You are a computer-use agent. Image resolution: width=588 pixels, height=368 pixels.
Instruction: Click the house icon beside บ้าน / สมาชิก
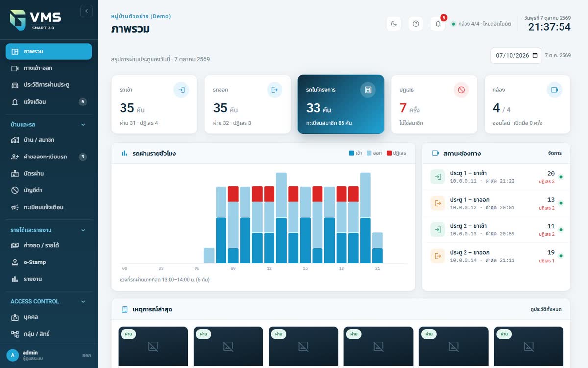[x=15, y=140]
